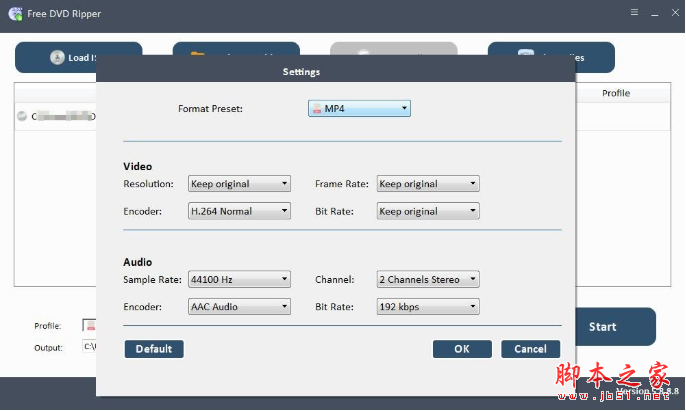This screenshot has height=412, width=686.
Task: Click the Default button
Action: tap(154, 349)
